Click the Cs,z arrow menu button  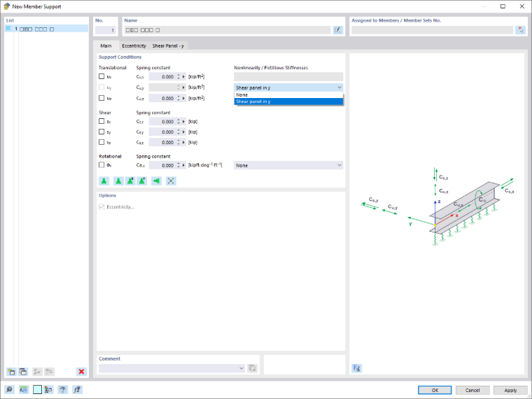(x=183, y=143)
